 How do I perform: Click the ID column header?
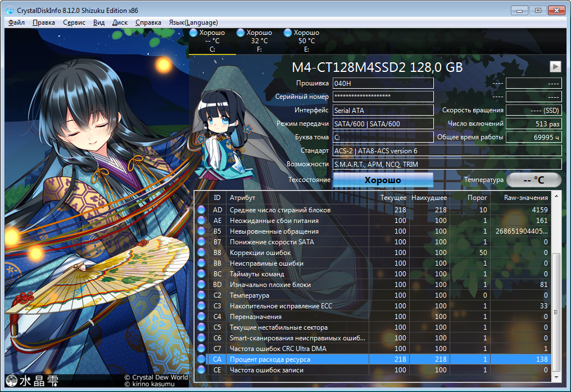pyautogui.click(x=217, y=198)
